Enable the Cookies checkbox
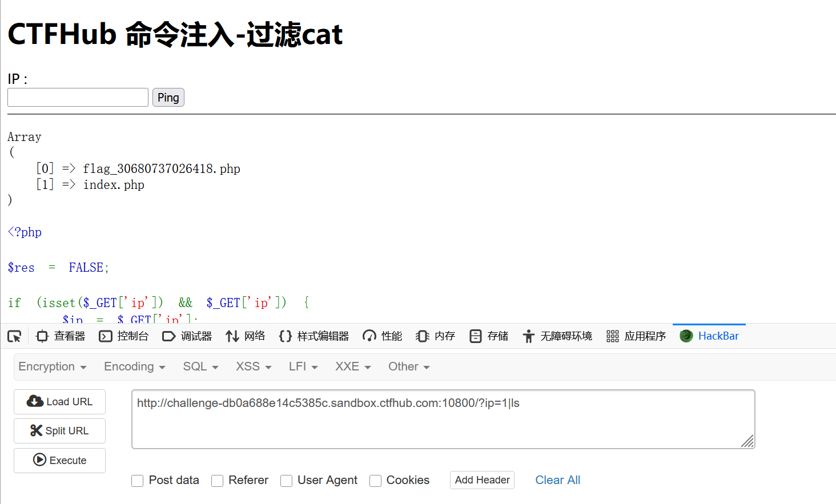This screenshot has width=836, height=504. (x=375, y=481)
